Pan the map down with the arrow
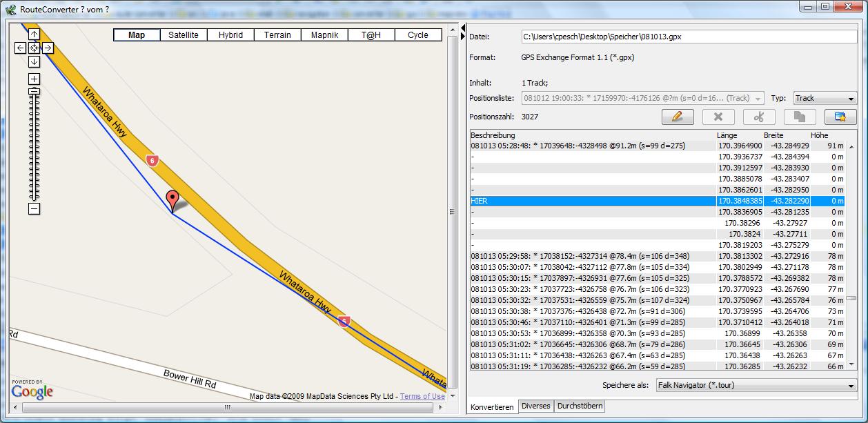This screenshot has height=423, width=868. (x=34, y=61)
